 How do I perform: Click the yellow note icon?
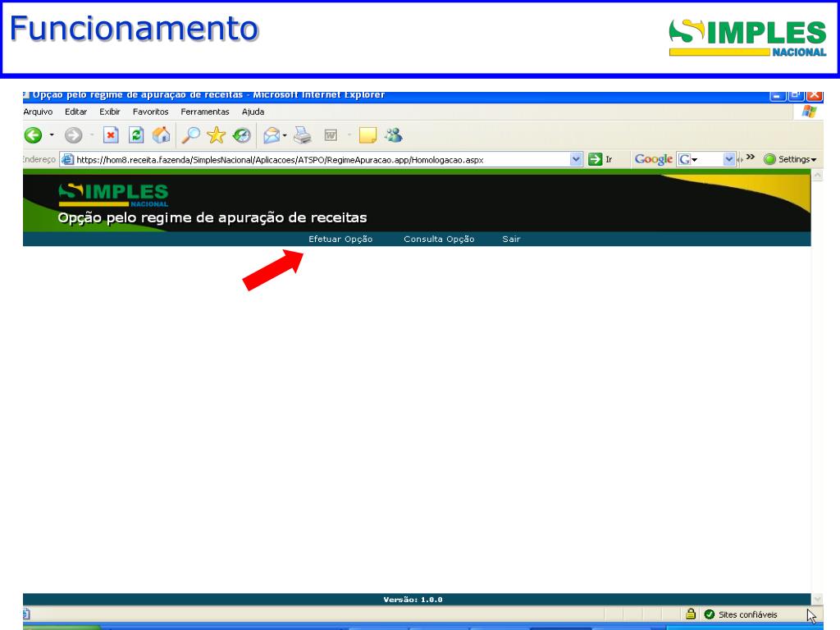click(367, 135)
